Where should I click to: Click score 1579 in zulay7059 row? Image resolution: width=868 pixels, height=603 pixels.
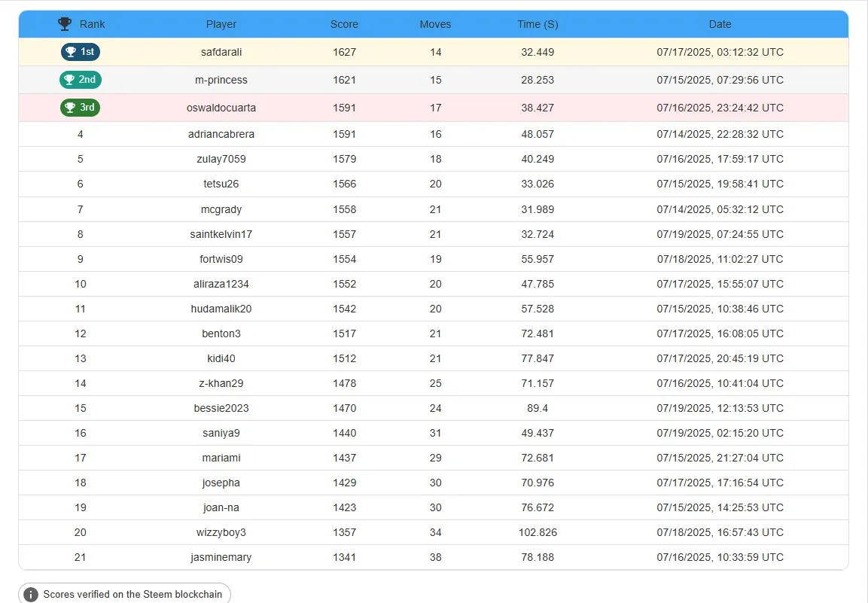pyautogui.click(x=344, y=159)
